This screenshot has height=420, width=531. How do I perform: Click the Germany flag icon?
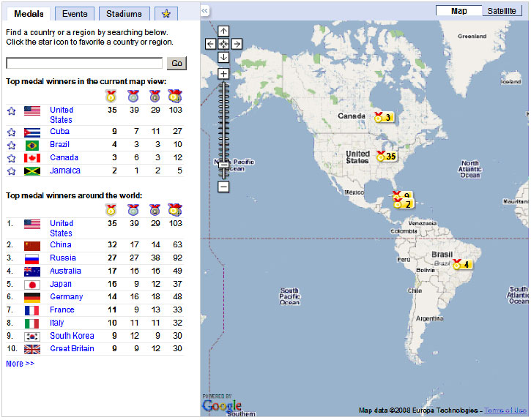click(x=32, y=298)
